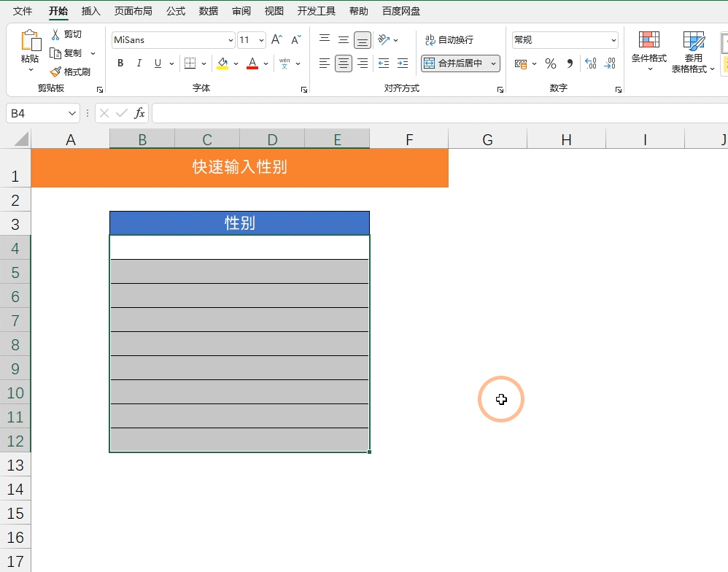This screenshot has width=728, height=572.
Task: Click the insert function fx icon
Action: pos(139,113)
